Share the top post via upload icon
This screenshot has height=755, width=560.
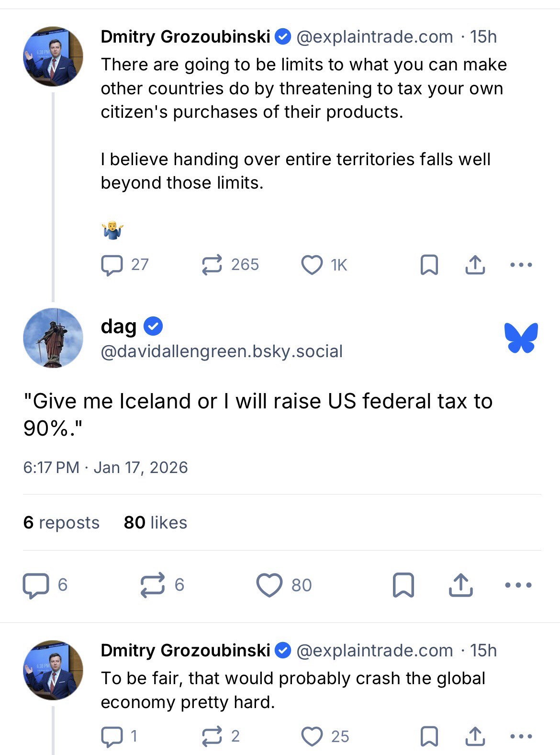475,265
